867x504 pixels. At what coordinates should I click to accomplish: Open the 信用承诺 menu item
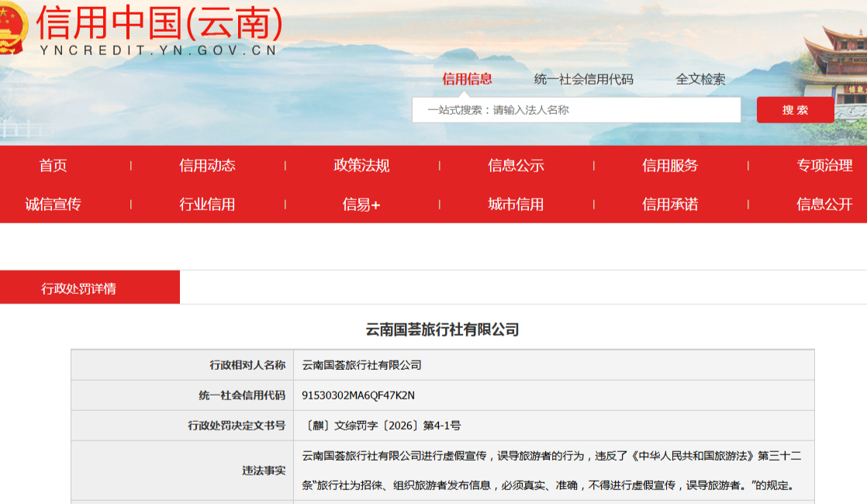670,205
